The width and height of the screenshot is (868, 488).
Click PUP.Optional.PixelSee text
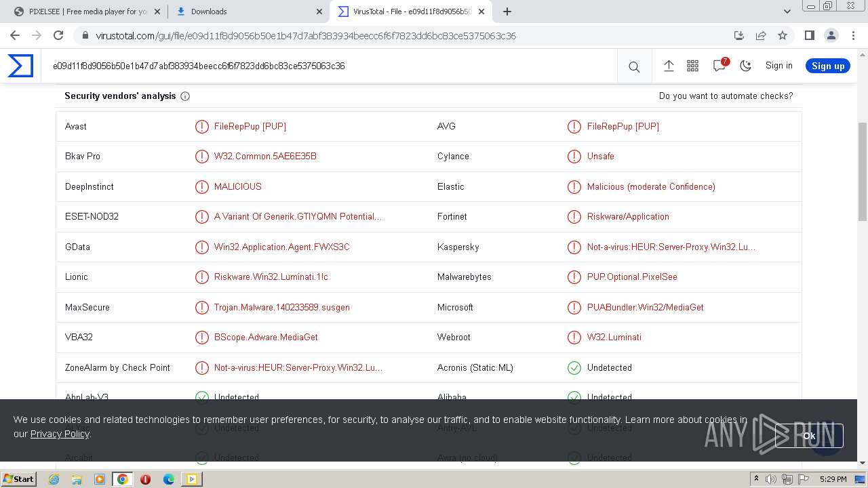point(632,277)
